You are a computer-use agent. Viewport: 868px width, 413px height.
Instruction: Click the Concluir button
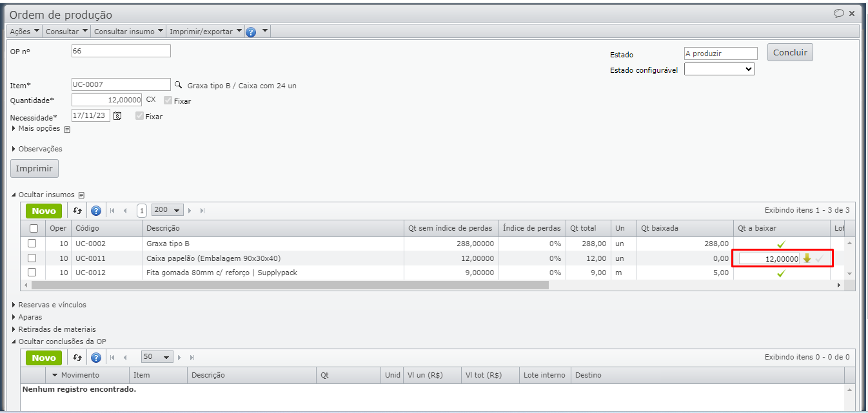tap(790, 53)
